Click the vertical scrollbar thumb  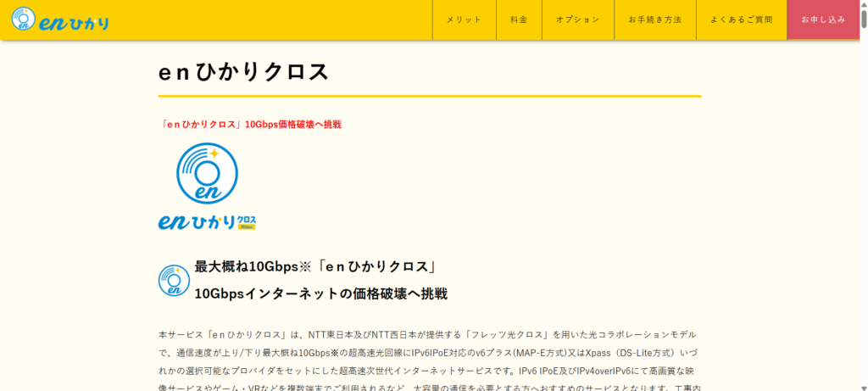point(864,19)
